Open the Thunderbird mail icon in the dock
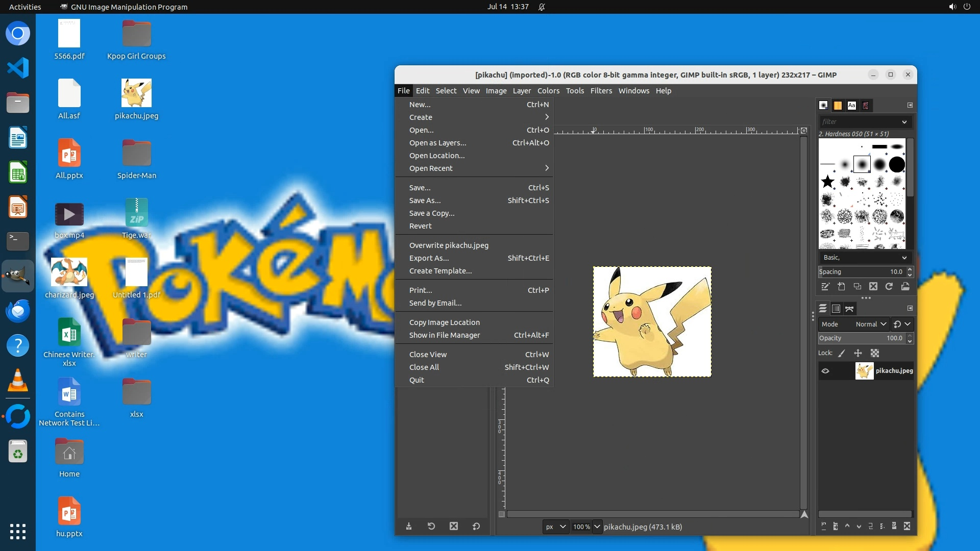980x551 pixels. pos(18,311)
